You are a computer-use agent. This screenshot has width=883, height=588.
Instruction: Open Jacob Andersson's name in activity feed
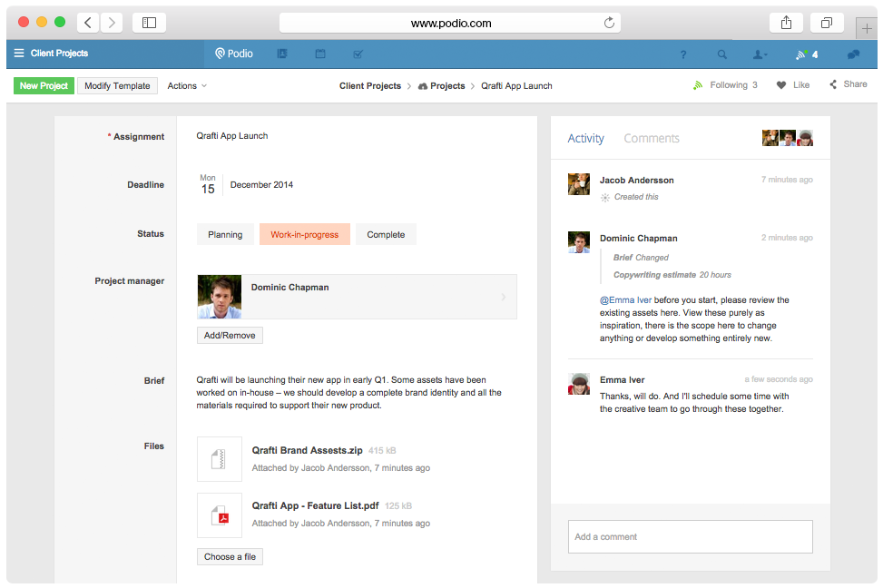[x=636, y=181]
